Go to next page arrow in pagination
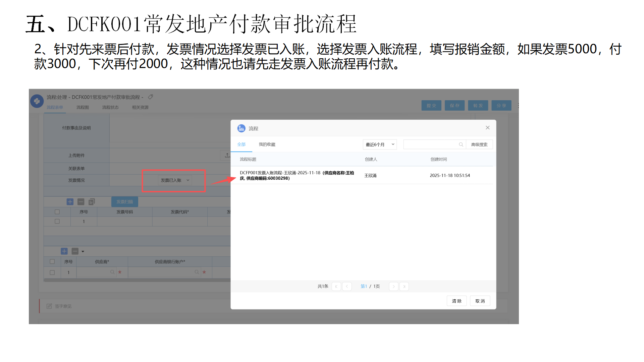 [x=393, y=287]
